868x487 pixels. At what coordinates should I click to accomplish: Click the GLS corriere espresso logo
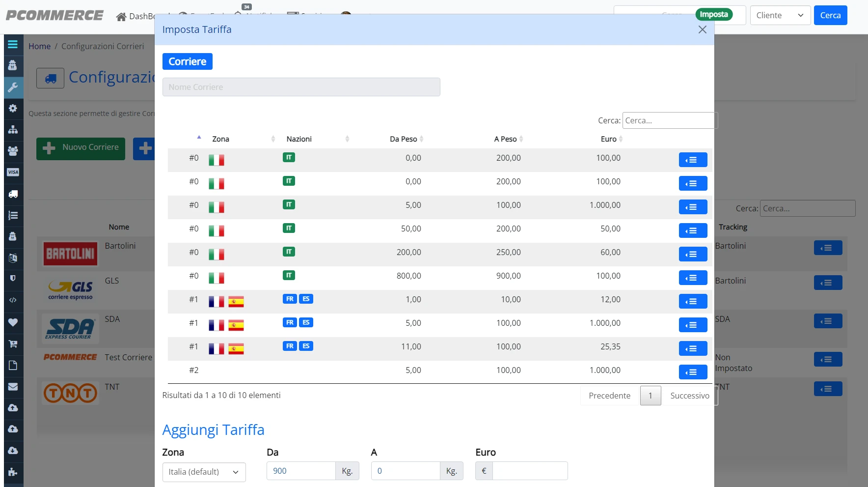click(70, 289)
